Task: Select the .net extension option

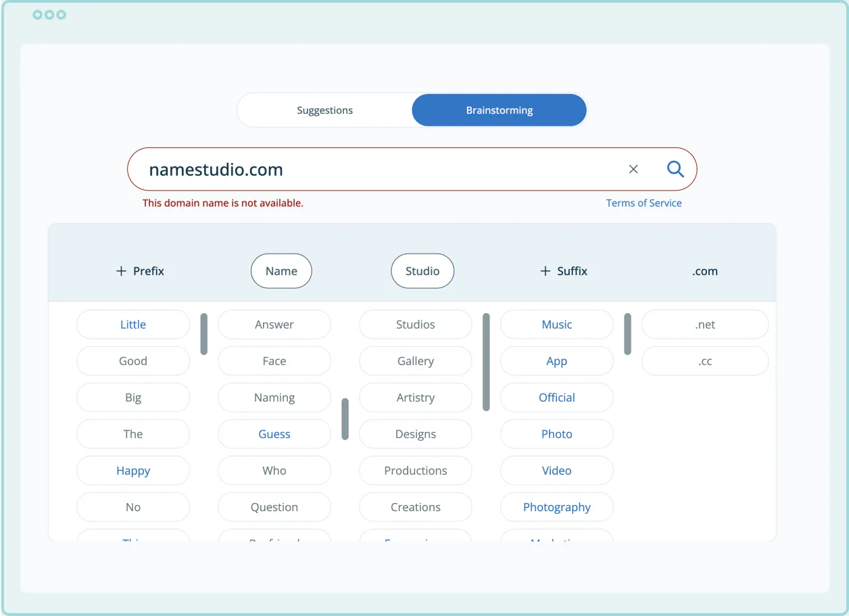Action: click(x=705, y=324)
